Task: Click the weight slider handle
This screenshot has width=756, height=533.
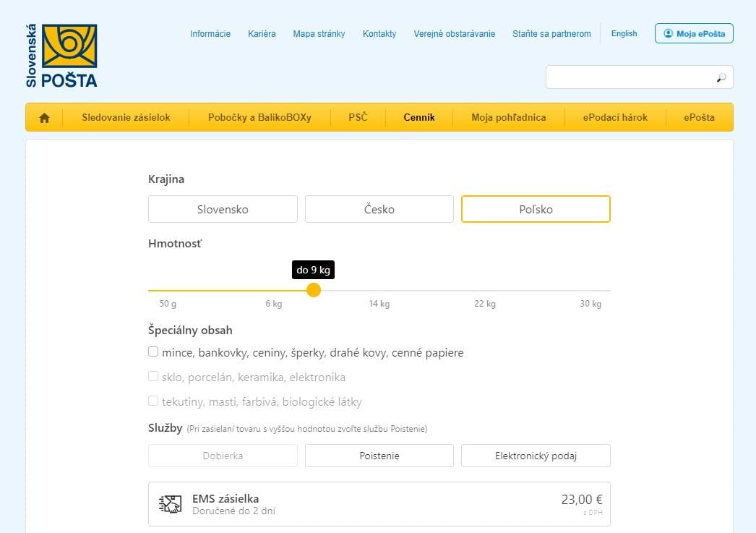Action: click(314, 290)
